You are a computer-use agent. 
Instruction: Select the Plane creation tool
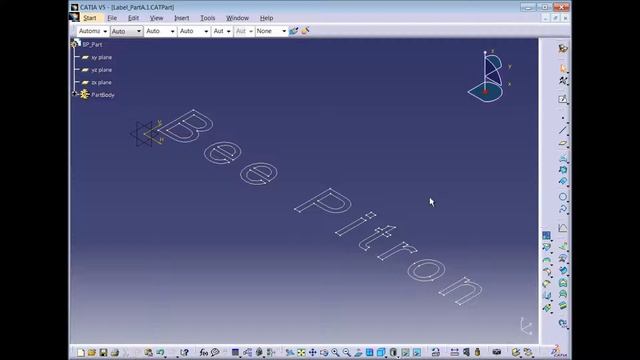coord(563,144)
